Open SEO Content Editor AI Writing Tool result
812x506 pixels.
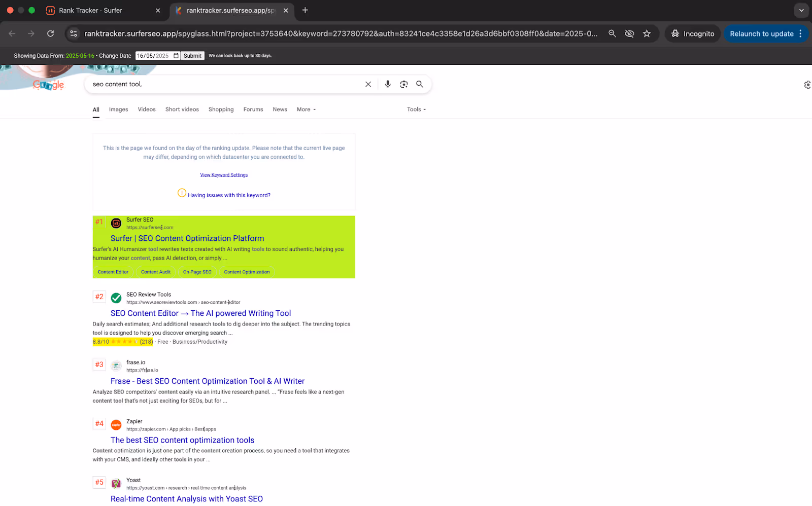point(201,313)
